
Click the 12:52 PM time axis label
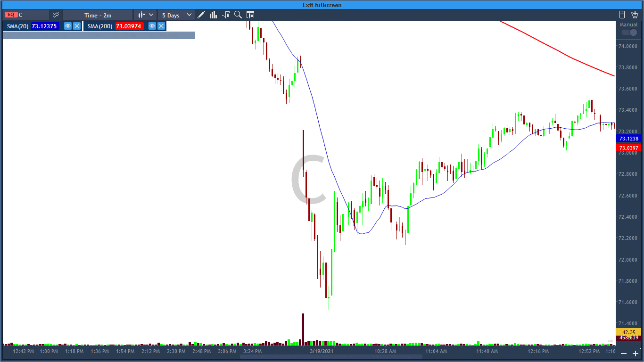pyautogui.click(x=589, y=351)
